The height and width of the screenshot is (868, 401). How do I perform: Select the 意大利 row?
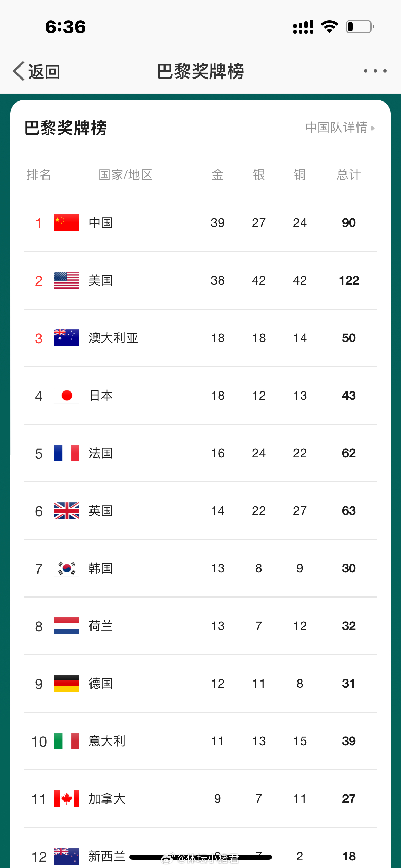[x=200, y=741]
